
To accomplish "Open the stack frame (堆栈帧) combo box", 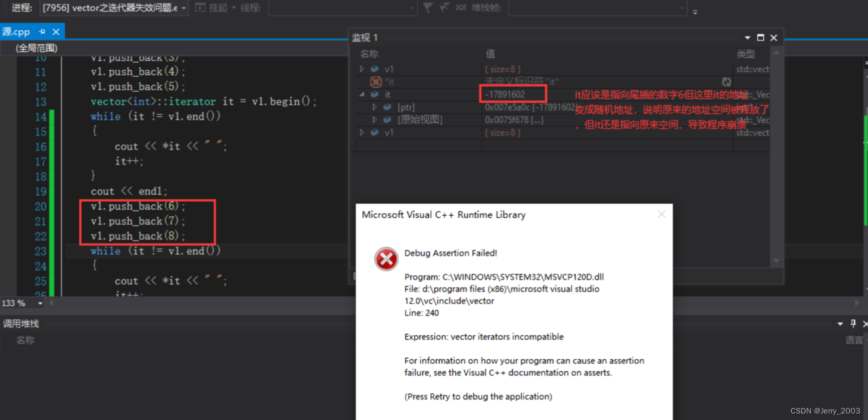I will [597, 8].
